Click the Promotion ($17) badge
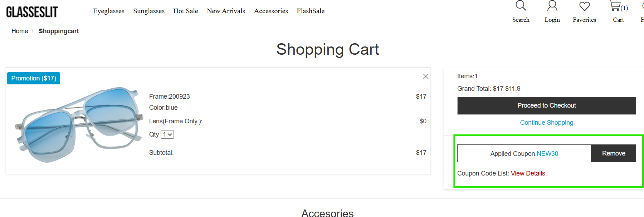The width and height of the screenshot is (644, 217). pos(33,78)
